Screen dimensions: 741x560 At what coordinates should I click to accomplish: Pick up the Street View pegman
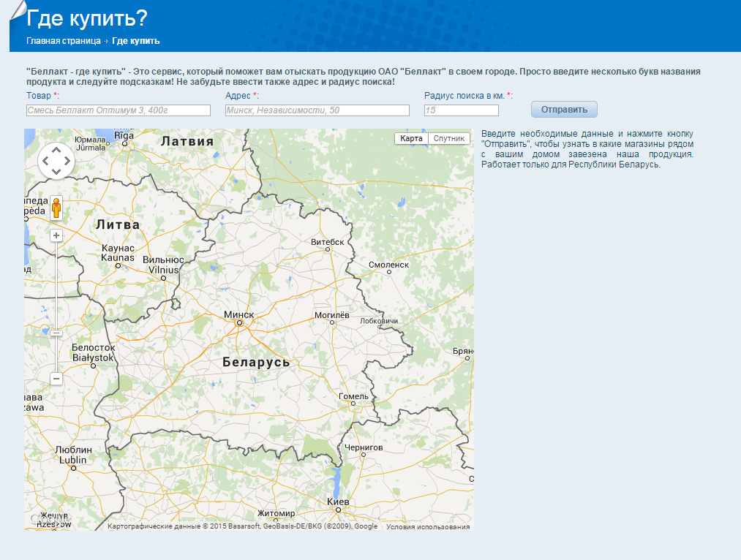coord(56,208)
